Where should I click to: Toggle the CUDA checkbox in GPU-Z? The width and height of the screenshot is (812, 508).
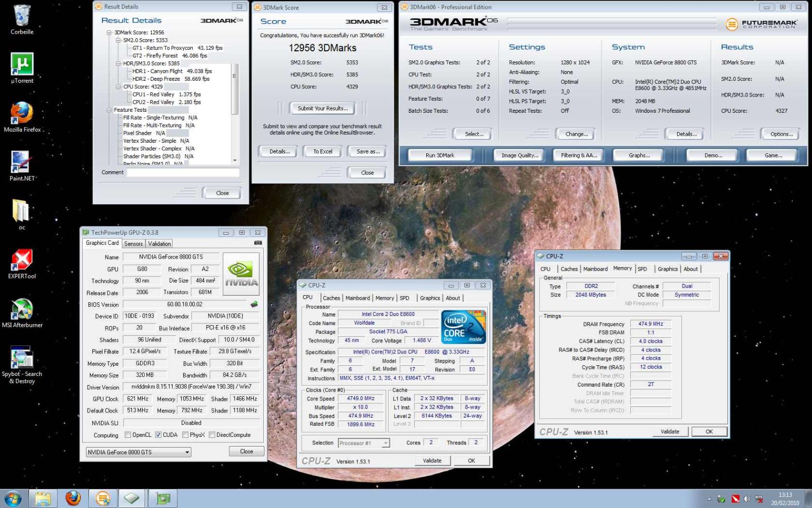(158, 435)
